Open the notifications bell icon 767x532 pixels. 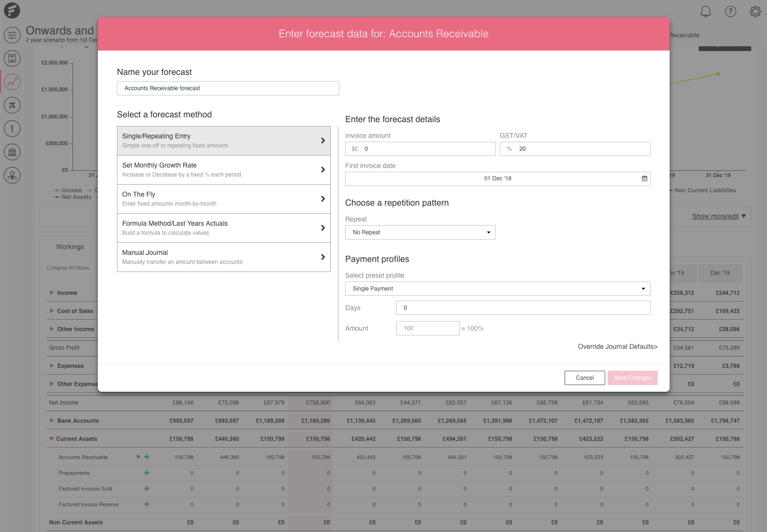pos(706,11)
